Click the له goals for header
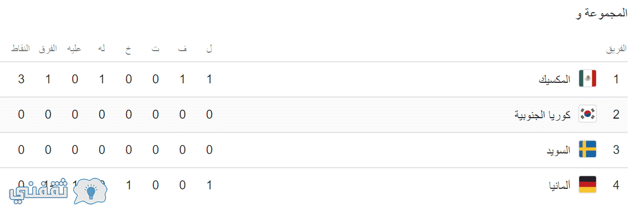 pos(102,49)
